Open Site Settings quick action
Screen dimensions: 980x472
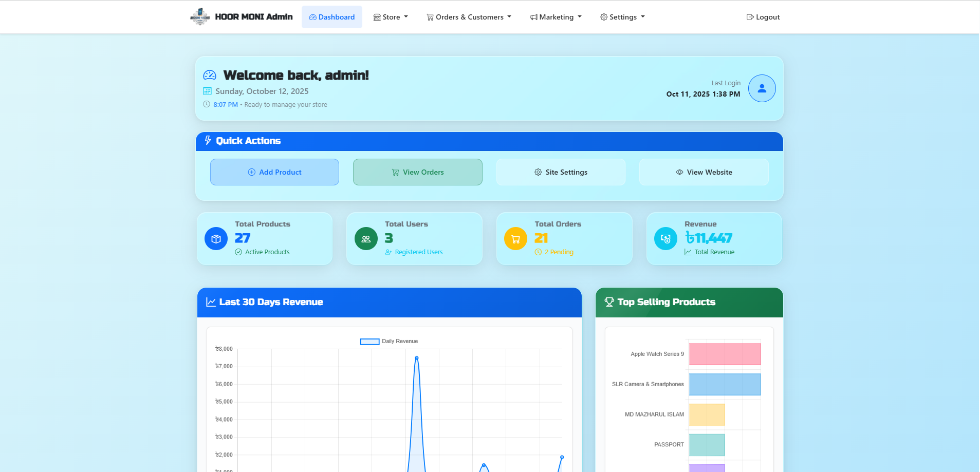tap(561, 172)
